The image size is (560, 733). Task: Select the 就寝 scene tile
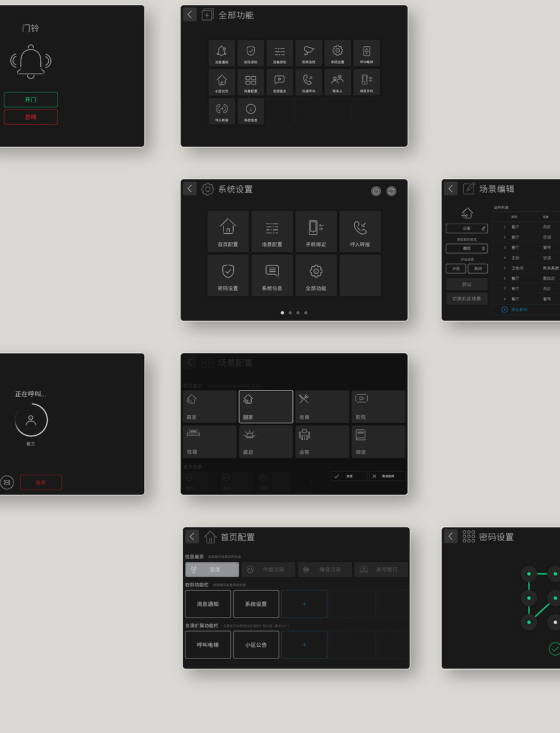pyautogui.click(x=210, y=441)
